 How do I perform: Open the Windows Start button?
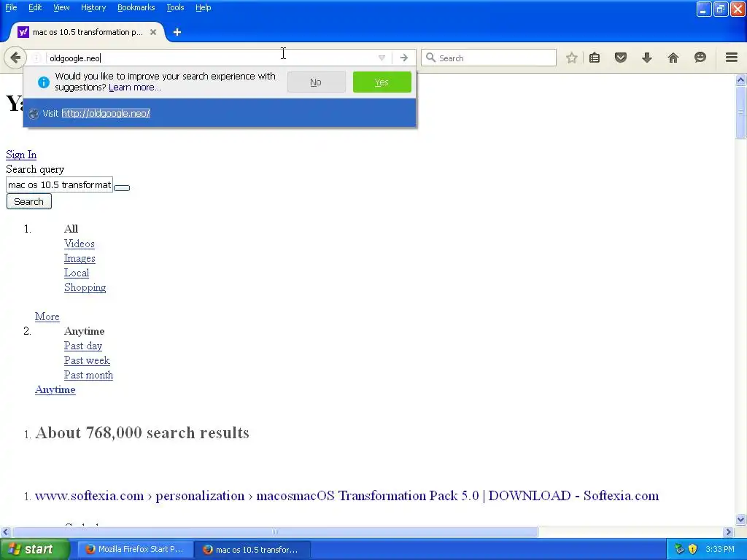tap(34, 550)
